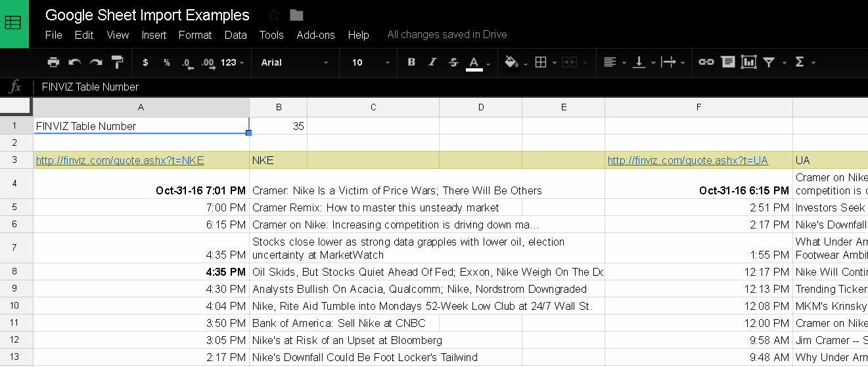Toggle strikethrough formatting
Viewport: 868px width, 367px height.
pyautogui.click(x=453, y=62)
